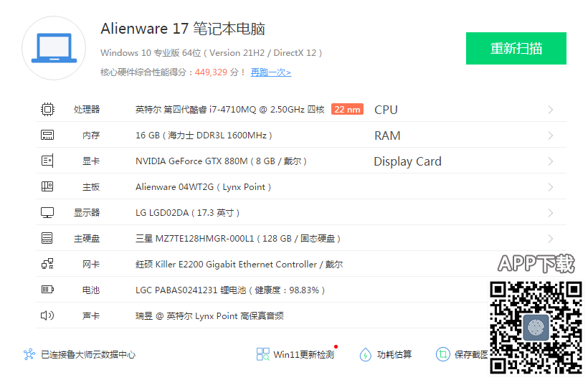
Task: Click the processor chip icon
Action: (x=47, y=109)
